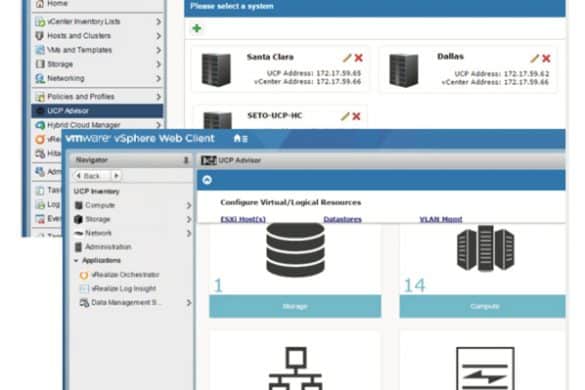The height and width of the screenshot is (390, 585).
Task: Open vRealize Orchestrator
Action: click(125, 275)
